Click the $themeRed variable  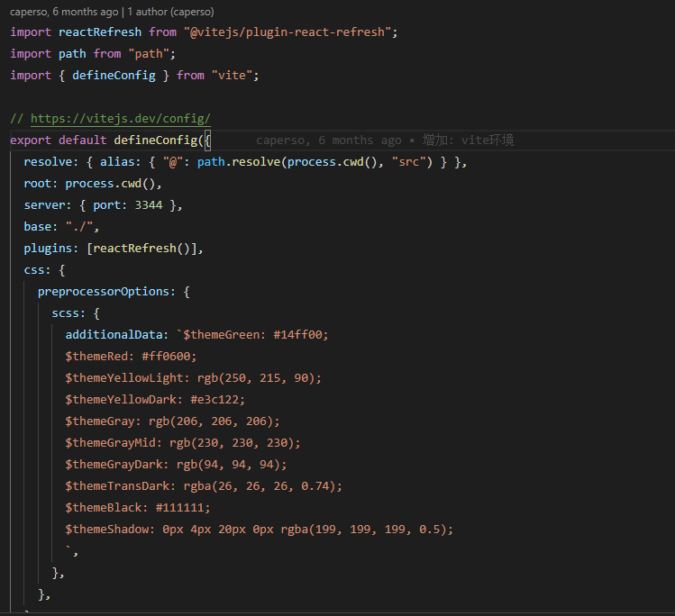coord(96,356)
